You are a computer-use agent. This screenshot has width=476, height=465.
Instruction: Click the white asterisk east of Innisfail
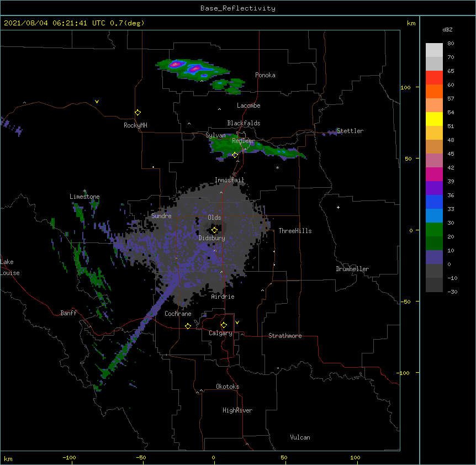(x=277, y=167)
